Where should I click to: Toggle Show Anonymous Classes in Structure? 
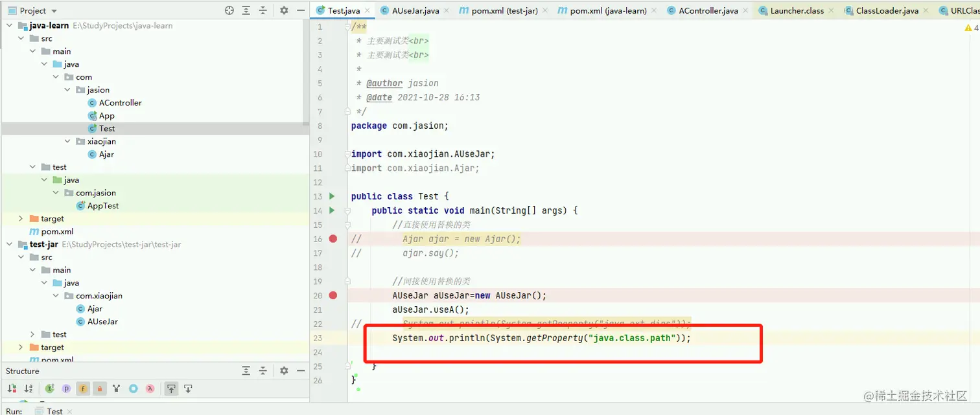tap(133, 388)
